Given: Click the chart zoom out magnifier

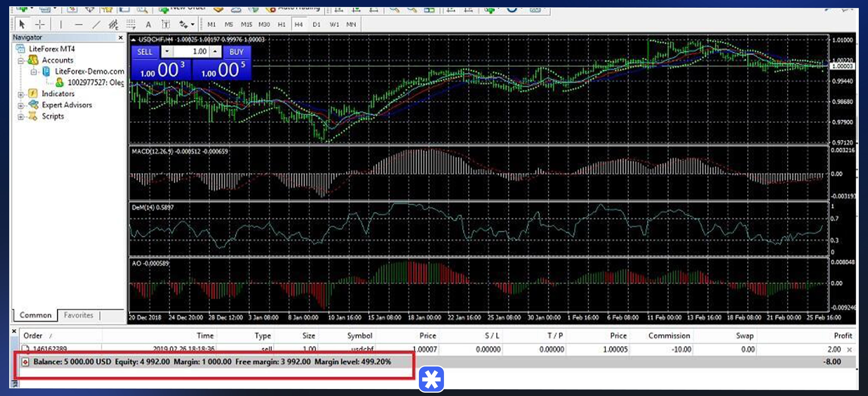Looking at the screenshot, I should click(x=412, y=10).
